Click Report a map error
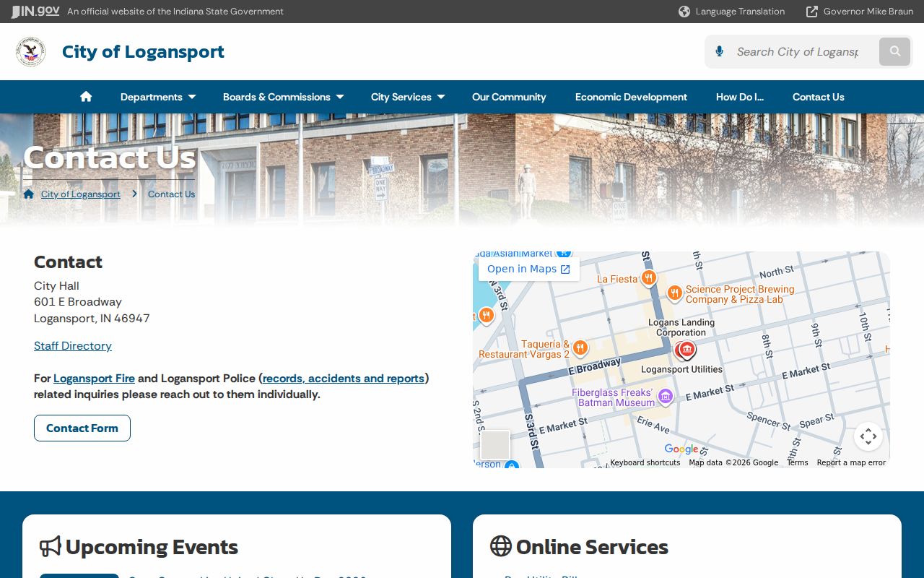Image resolution: width=924 pixels, height=578 pixels. [x=851, y=462]
